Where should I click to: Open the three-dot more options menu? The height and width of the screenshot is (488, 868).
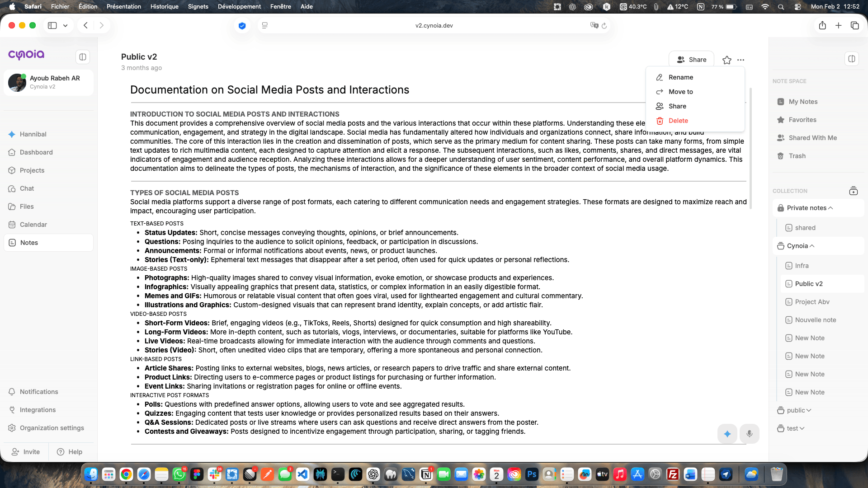741,60
